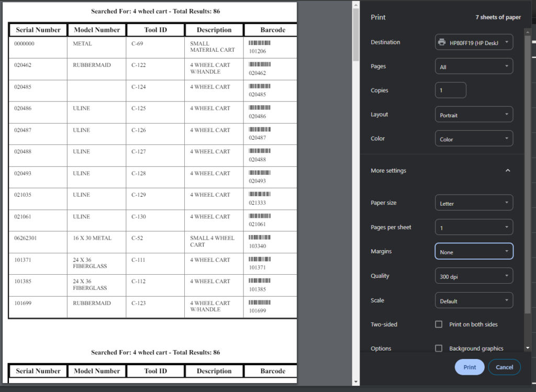Open the Margins dropdown showing None
The width and height of the screenshot is (536, 392).
point(474,252)
